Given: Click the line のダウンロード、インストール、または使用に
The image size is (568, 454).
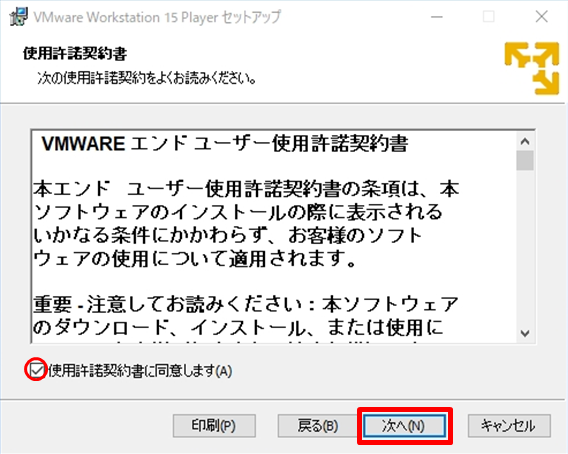Looking at the screenshot, I should [238, 327].
